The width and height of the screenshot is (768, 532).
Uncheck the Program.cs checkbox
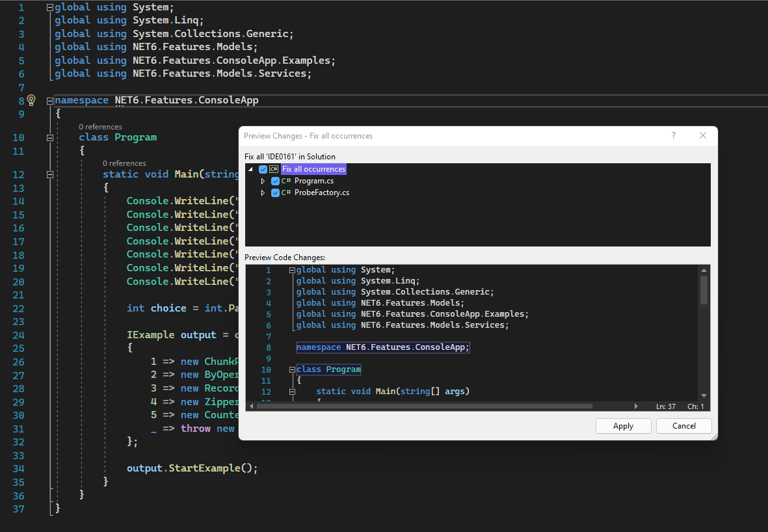pyautogui.click(x=275, y=181)
